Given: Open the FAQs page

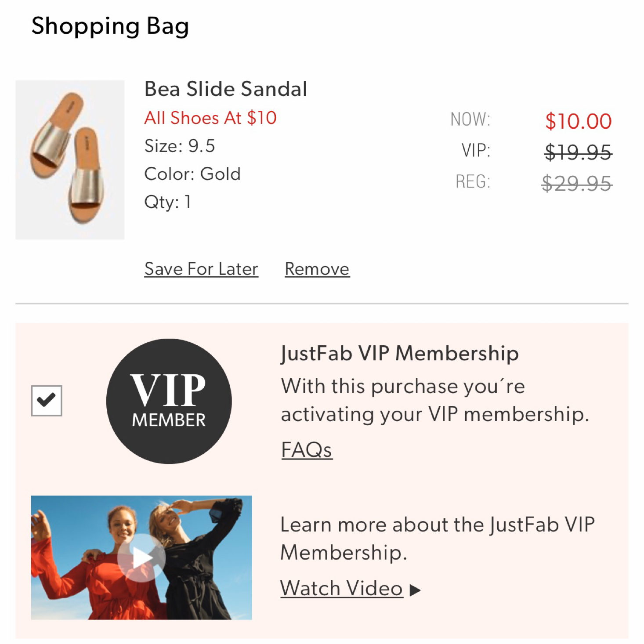Looking at the screenshot, I should [306, 449].
